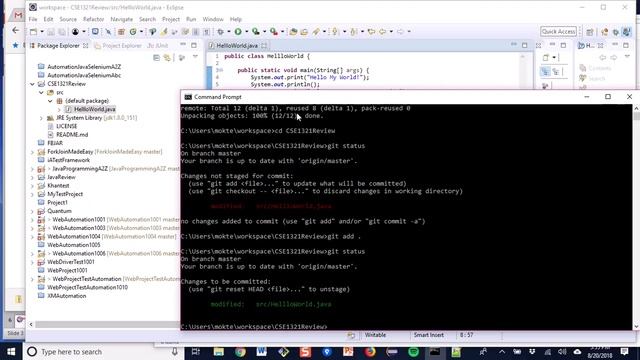This screenshot has height=360, width=640.
Task: Click the Open Perspective icon near Quick Access
Action: (589, 31)
